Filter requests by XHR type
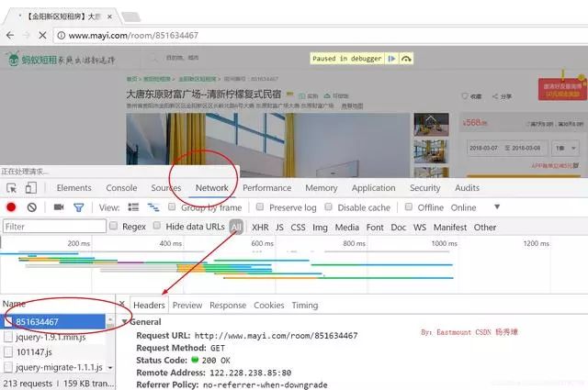 pyautogui.click(x=260, y=228)
